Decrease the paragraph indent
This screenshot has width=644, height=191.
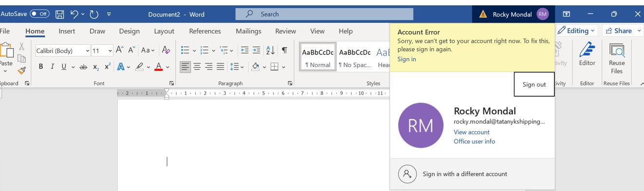coord(245,50)
